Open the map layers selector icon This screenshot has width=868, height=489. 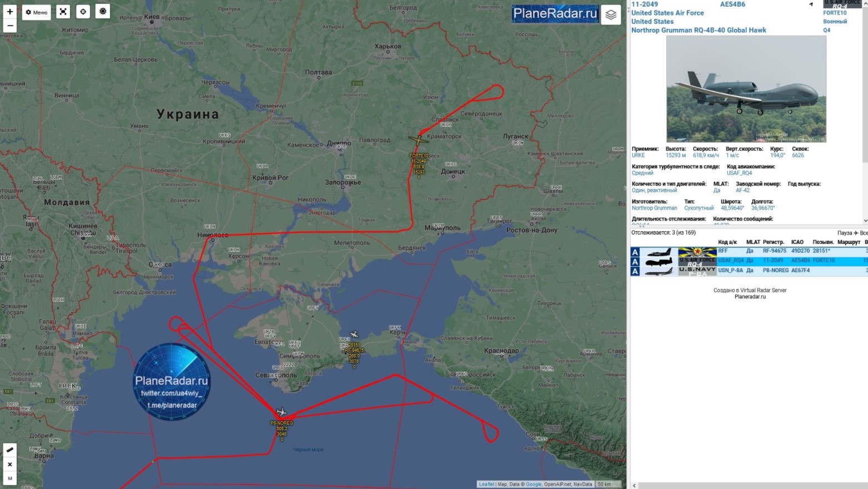(611, 15)
